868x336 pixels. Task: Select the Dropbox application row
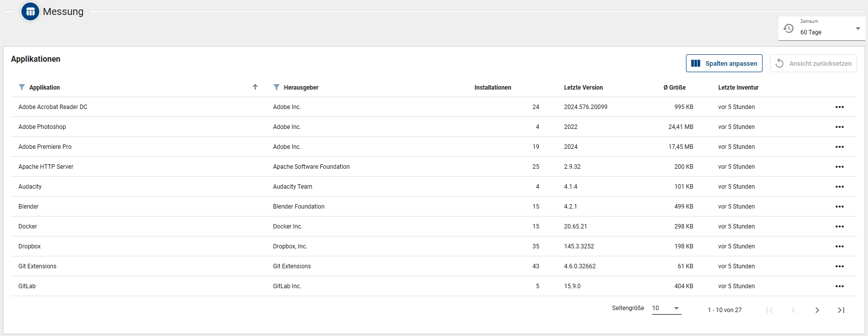30,246
